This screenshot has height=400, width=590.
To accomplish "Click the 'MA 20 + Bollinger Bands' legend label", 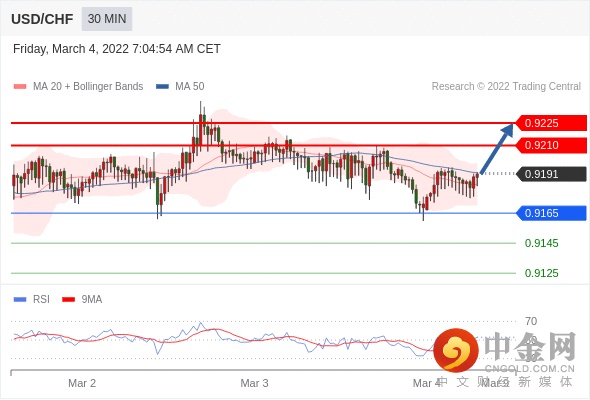I will pyautogui.click(x=88, y=87).
